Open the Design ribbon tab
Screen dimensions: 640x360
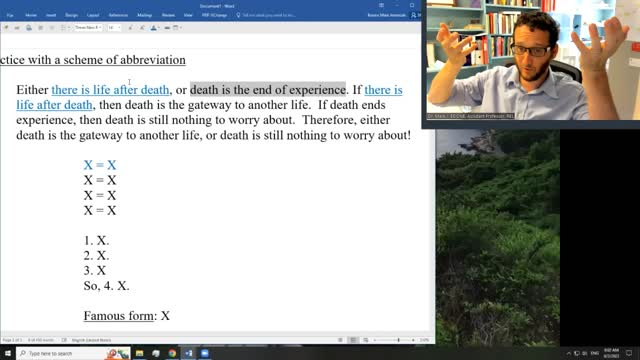(71, 15)
